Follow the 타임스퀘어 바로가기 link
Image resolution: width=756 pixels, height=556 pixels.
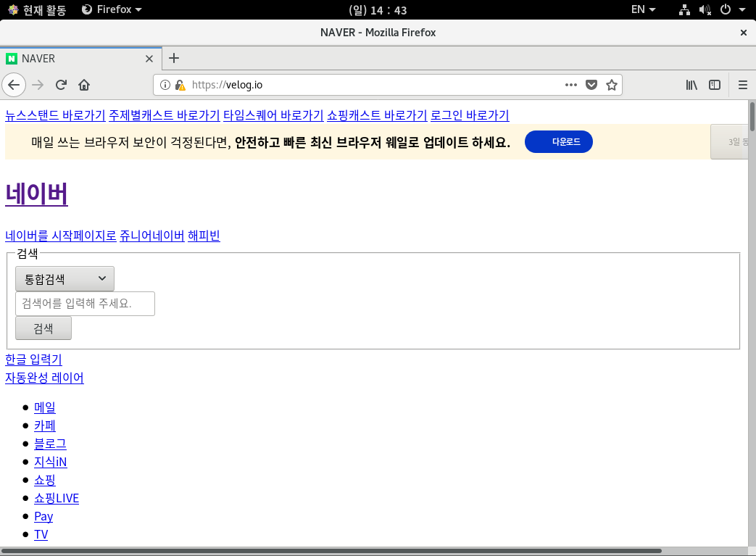273,115
